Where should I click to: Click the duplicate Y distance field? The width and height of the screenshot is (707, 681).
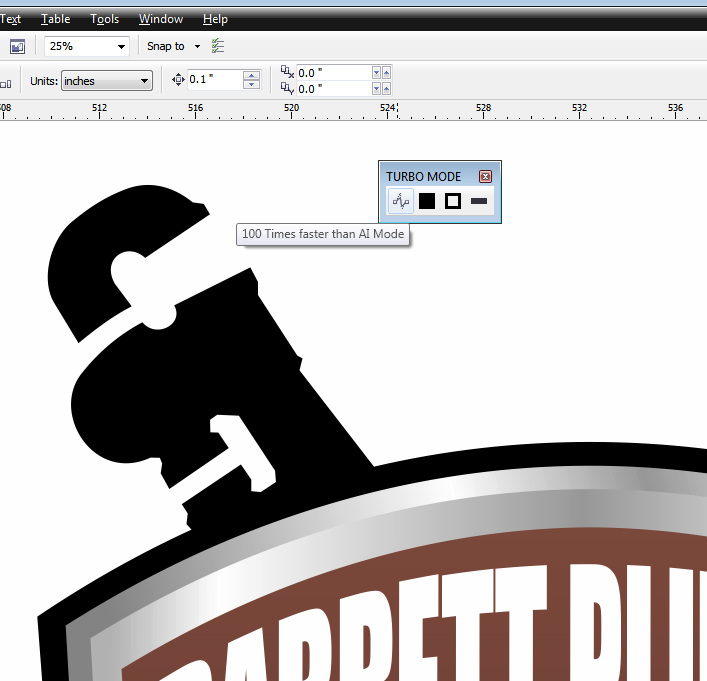(335, 89)
